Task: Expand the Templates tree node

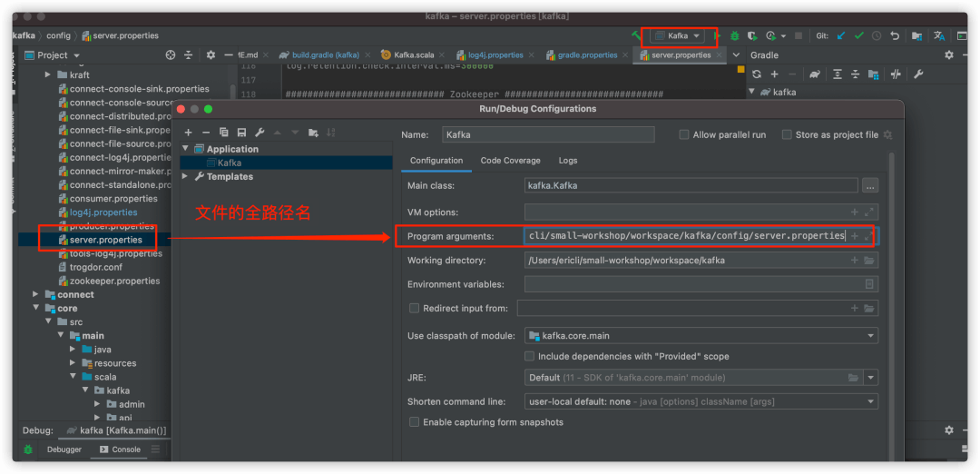Action: 186,176
